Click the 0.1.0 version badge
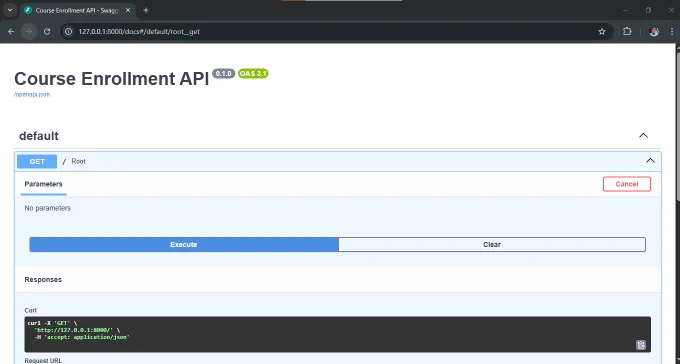The height and width of the screenshot is (364, 680). (x=223, y=74)
